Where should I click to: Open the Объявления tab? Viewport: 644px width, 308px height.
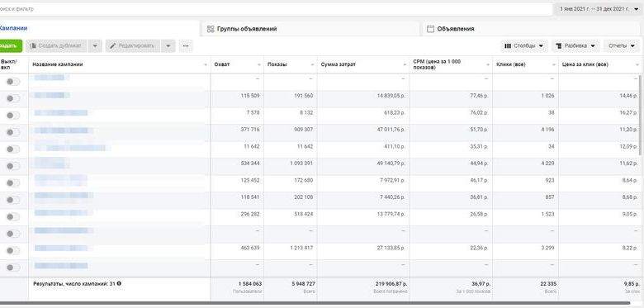pos(531,29)
